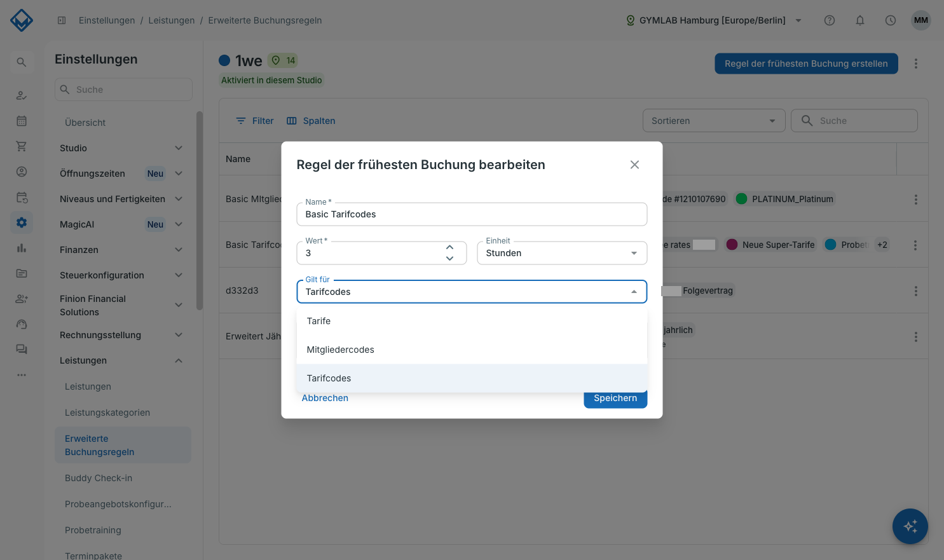Screen dimensions: 944x560
Task: Select Mitgliedercodes option in dropdown list
Action: pyautogui.click(x=472, y=350)
